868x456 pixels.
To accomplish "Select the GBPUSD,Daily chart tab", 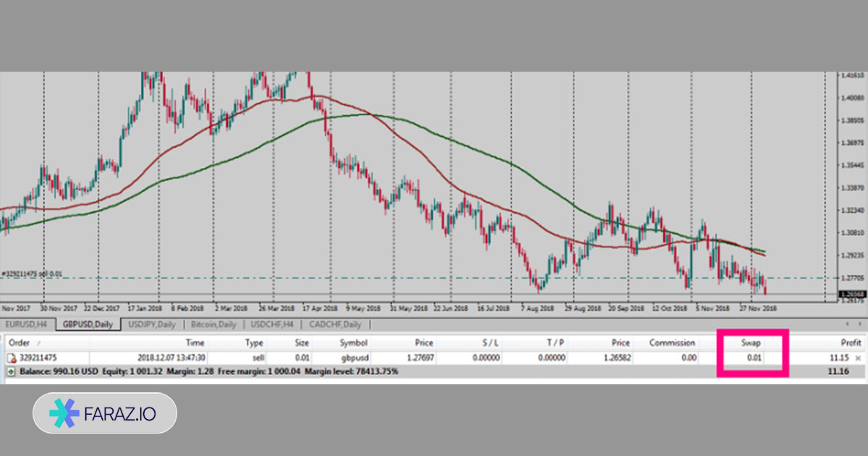I will coord(88,324).
